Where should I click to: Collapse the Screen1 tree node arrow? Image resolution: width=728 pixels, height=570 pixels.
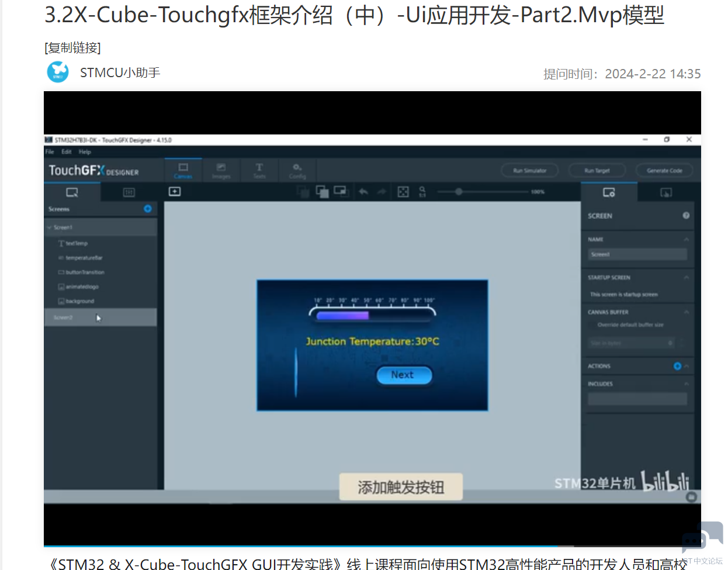tap(49, 227)
